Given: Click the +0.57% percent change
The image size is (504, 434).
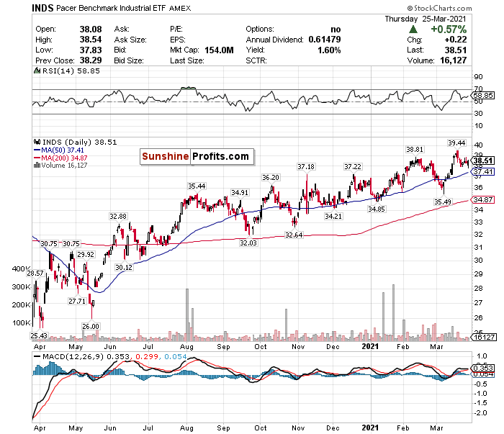Looking at the screenshot, I should tap(449, 30).
